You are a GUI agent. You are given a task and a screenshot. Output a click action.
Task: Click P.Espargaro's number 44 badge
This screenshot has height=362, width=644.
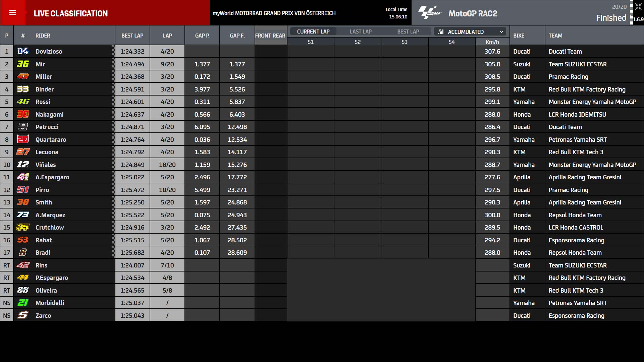point(23,278)
